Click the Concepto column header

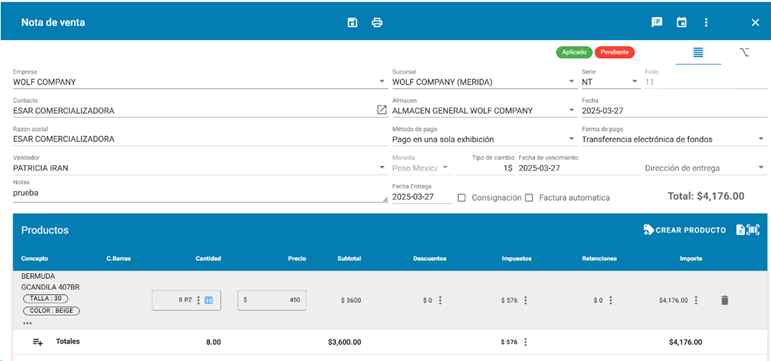pyautogui.click(x=34, y=259)
